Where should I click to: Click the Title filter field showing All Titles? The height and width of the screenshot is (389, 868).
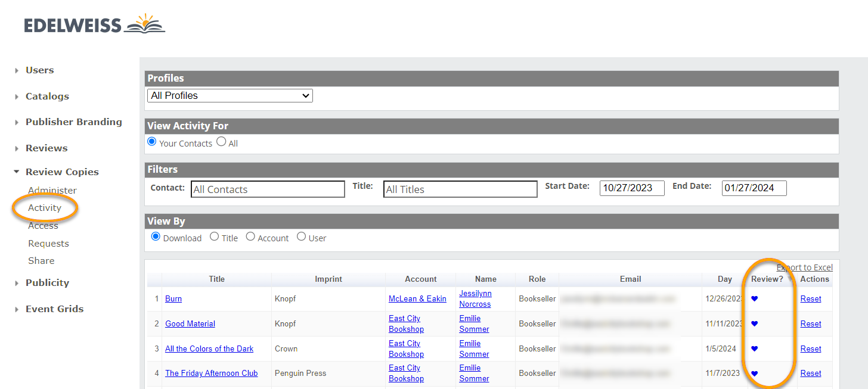(x=460, y=189)
